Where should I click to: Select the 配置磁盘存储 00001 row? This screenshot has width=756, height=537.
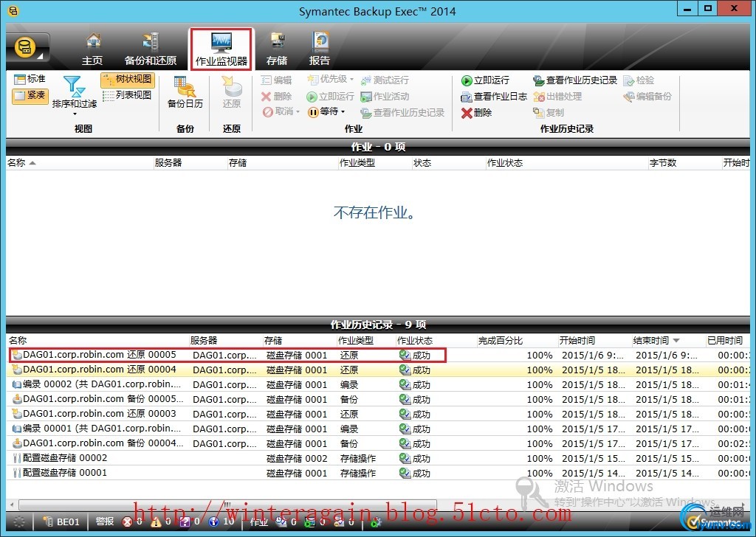coord(379,473)
